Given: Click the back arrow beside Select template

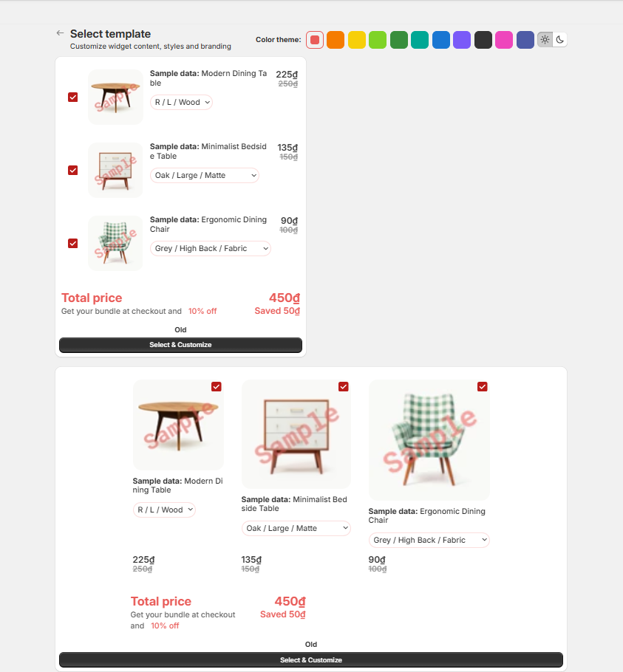Looking at the screenshot, I should [x=60, y=33].
